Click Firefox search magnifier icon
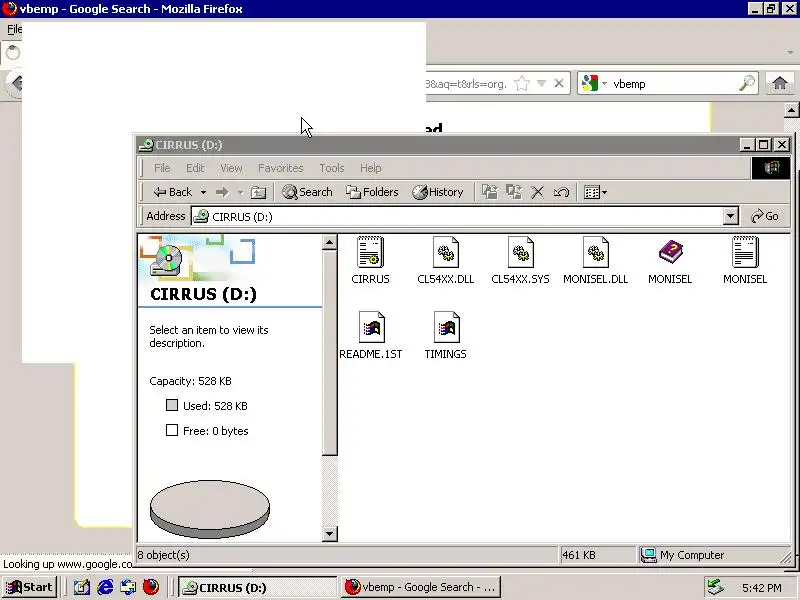800x600 pixels. pos(746,83)
